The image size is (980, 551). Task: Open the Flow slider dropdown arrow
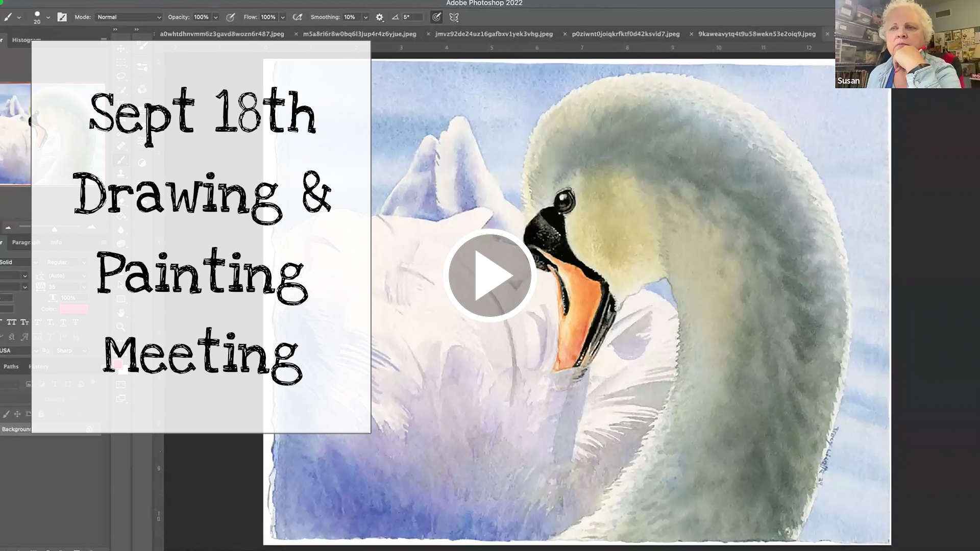click(x=283, y=17)
